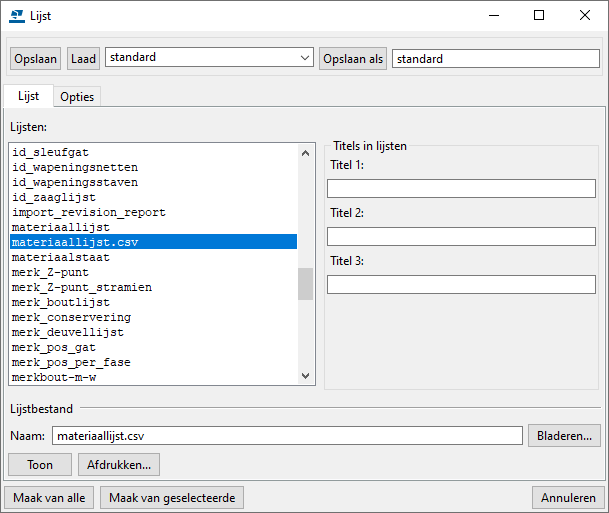The height and width of the screenshot is (513, 609).
Task: Click the Opslaan als button
Action: click(353, 59)
